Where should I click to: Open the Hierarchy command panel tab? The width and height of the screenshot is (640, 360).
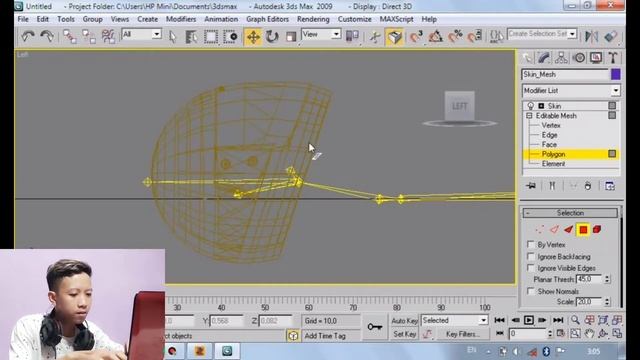[562, 58]
